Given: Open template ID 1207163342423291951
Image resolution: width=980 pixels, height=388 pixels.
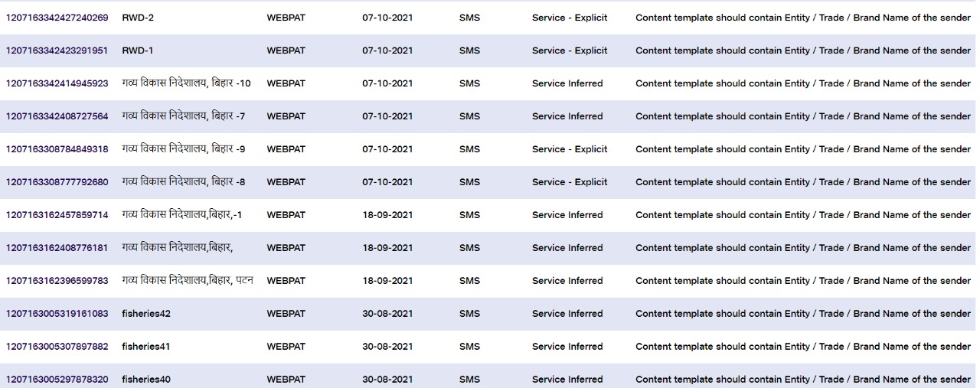Looking at the screenshot, I should pyautogui.click(x=57, y=51).
